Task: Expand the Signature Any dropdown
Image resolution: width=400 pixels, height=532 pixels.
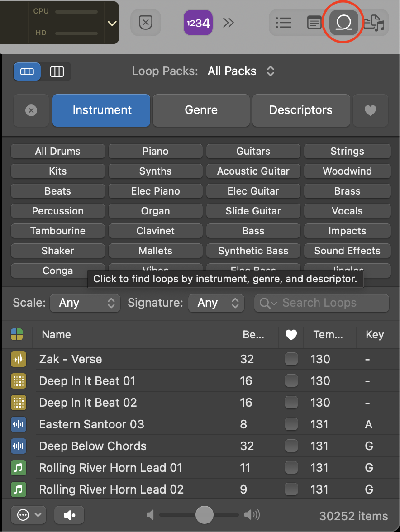Action: click(x=216, y=303)
